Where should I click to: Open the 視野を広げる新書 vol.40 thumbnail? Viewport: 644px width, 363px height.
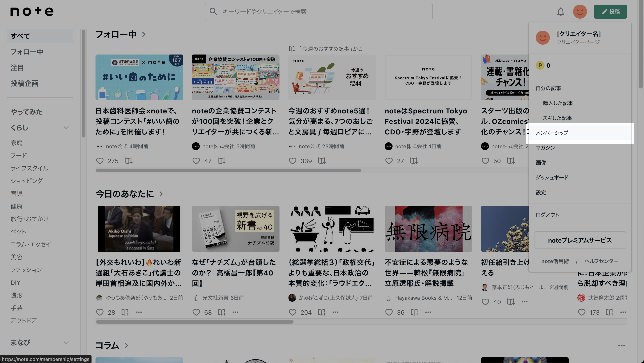(x=235, y=229)
